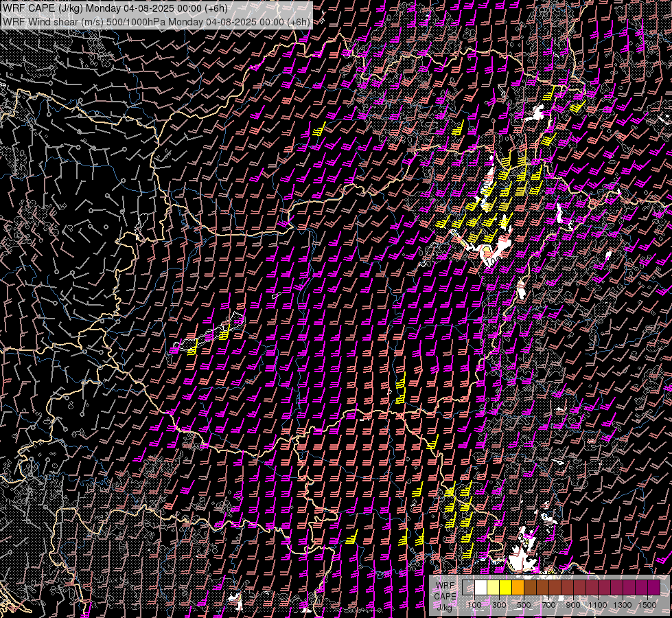Click the WRF CAPE Monday 04-08-2025 title line
This screenshot has height=618, width=672.
click(115, 8)
